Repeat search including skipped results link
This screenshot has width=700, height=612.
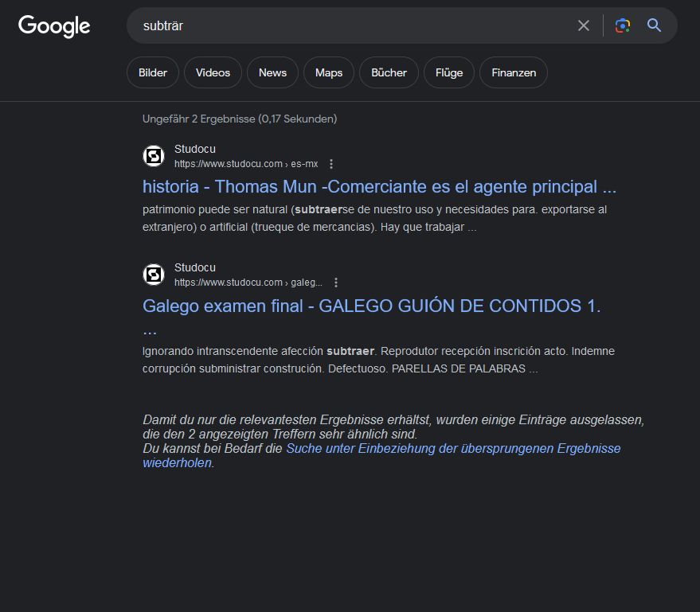452,449
